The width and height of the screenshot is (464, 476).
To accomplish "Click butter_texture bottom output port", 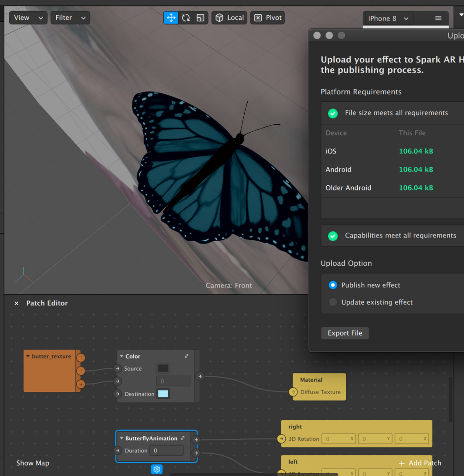I will click(x=81, y=384).
